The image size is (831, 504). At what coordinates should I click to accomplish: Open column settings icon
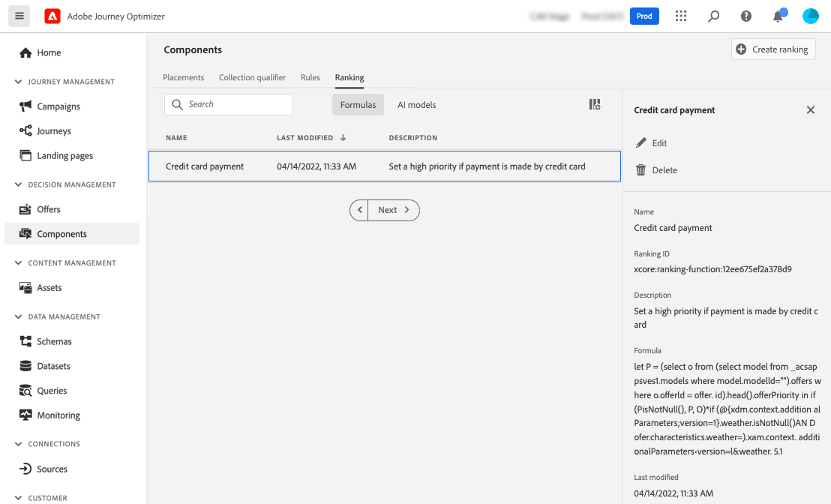595,105
